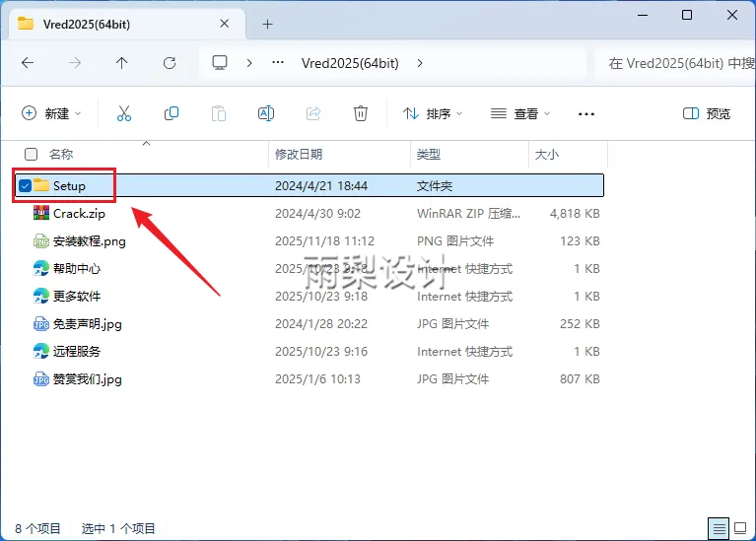Select the 赞赏我们.jpg file name

pyautogui.click(x=88, y=379)
